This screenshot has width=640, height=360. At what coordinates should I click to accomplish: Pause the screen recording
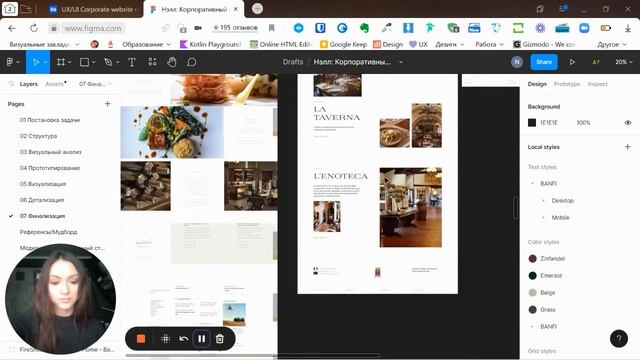pos(202,339)
